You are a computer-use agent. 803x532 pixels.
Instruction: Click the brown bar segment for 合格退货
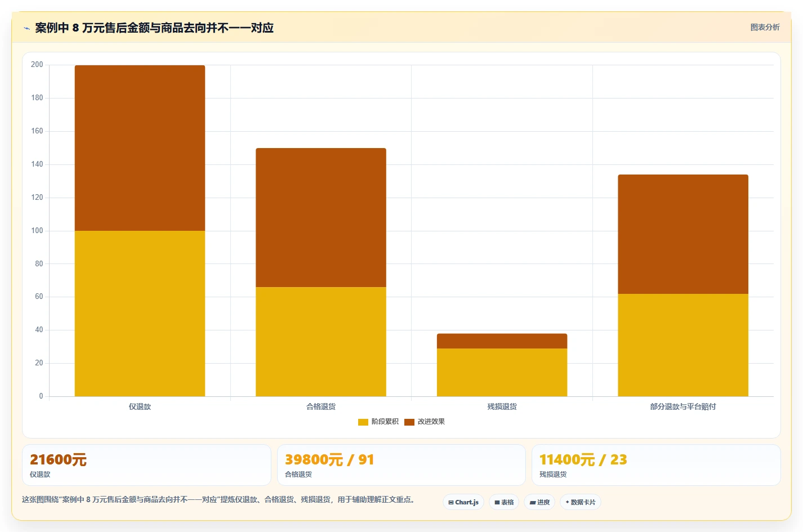coord(321,218)
